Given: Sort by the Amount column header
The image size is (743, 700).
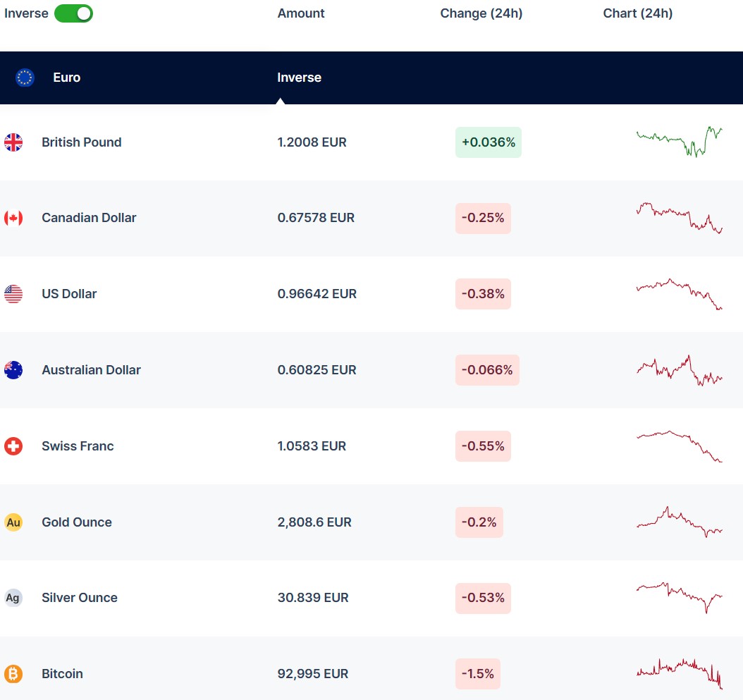Looking at the screenshot, I should coord(301,13).
